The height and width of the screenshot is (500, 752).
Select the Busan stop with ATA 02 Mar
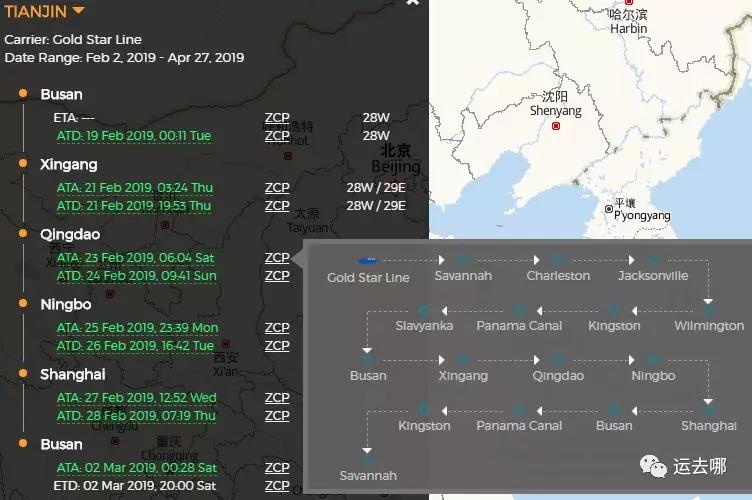tap(61, 444)
